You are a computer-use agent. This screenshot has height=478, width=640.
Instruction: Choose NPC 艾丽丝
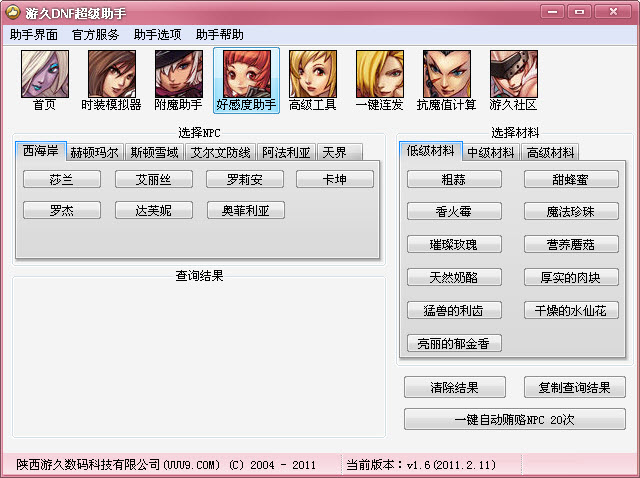click(153, 179)
